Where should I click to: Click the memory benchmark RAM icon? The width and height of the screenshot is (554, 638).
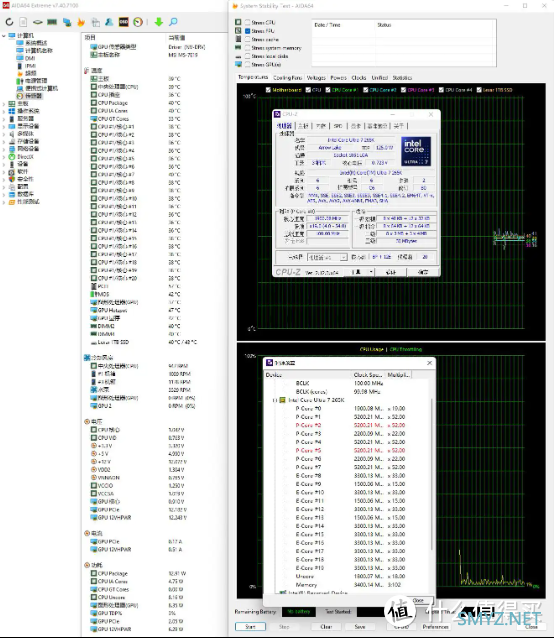tap(52, 22)
